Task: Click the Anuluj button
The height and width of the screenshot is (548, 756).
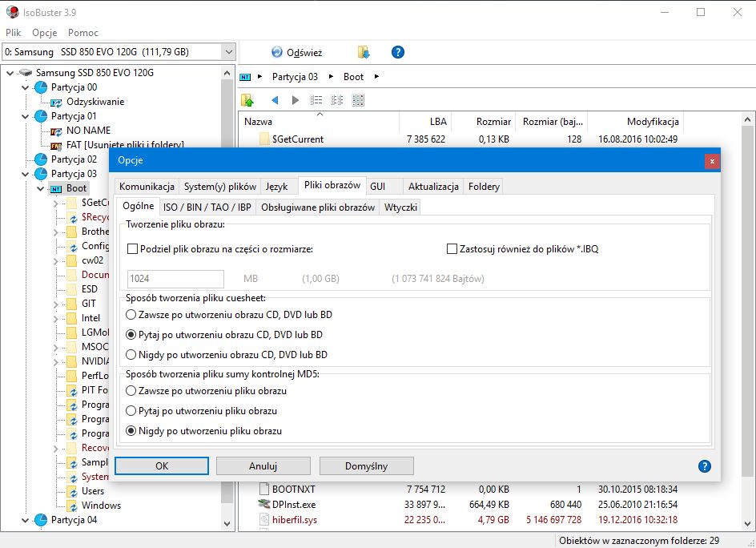Action: tap(263, 466)
